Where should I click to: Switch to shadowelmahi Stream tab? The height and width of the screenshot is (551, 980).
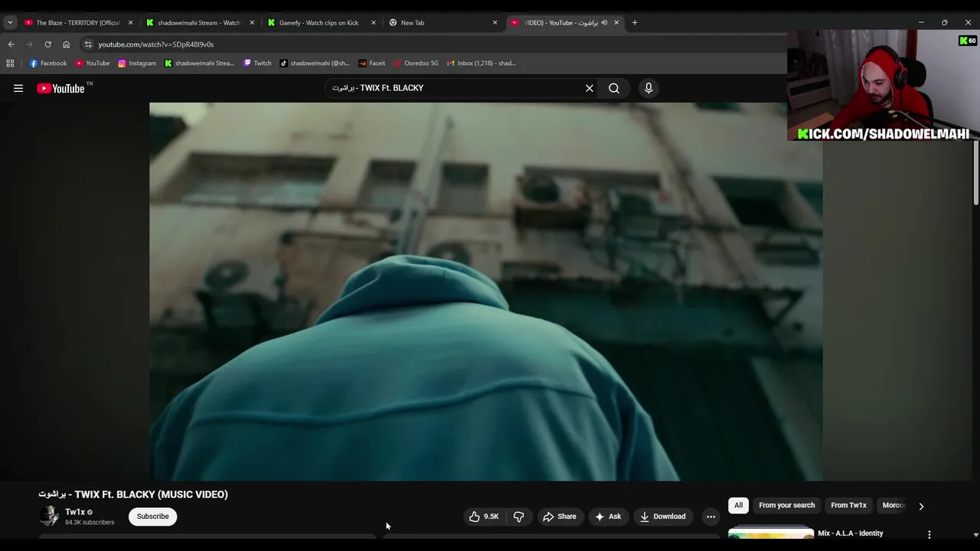198,23
